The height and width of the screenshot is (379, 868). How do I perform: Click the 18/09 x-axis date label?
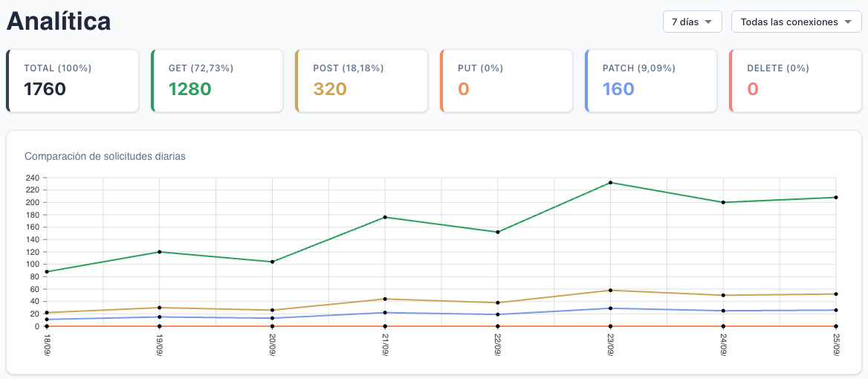click(47, 346)
